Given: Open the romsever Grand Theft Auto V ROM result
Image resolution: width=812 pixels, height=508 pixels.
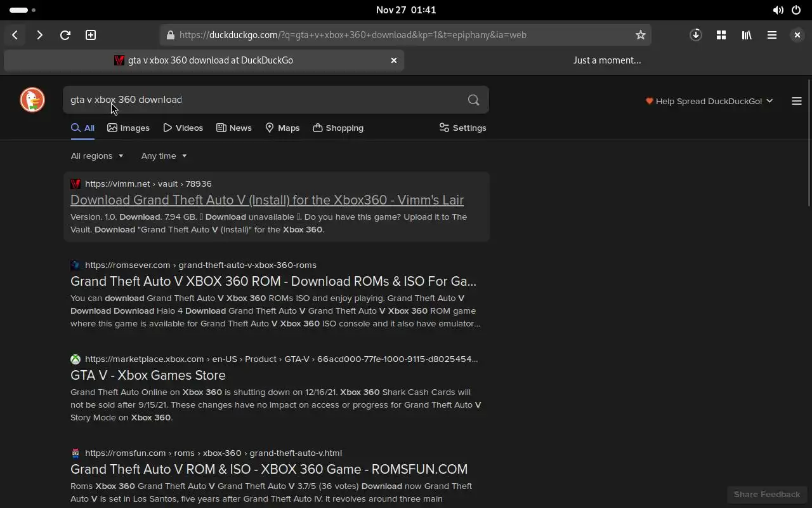Looking at the screenshot, I should pyautogui.click(x=273, y=281).
